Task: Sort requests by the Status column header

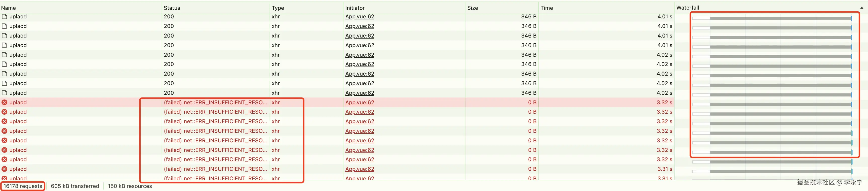Action: [172, 8]
